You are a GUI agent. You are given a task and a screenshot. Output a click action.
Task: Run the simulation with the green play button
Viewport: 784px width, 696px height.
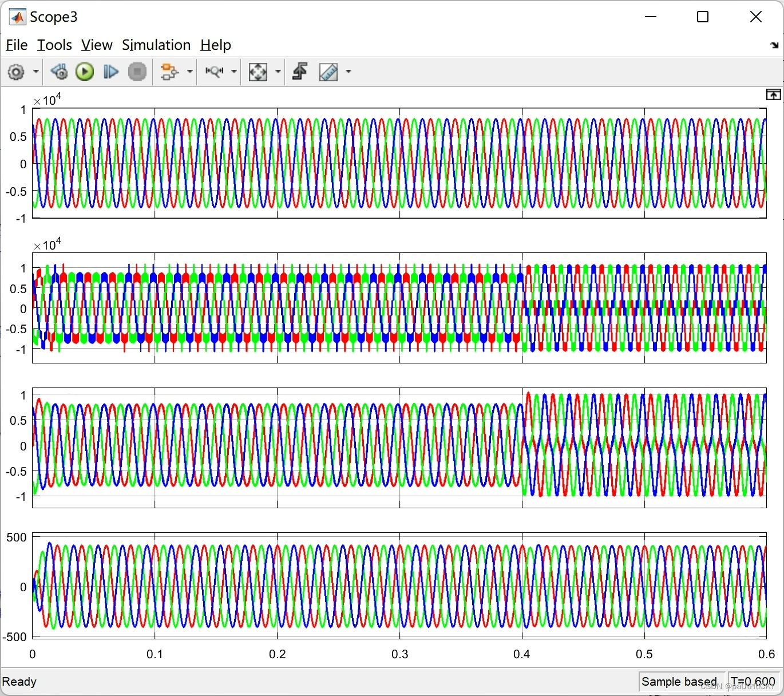[85, 72]
